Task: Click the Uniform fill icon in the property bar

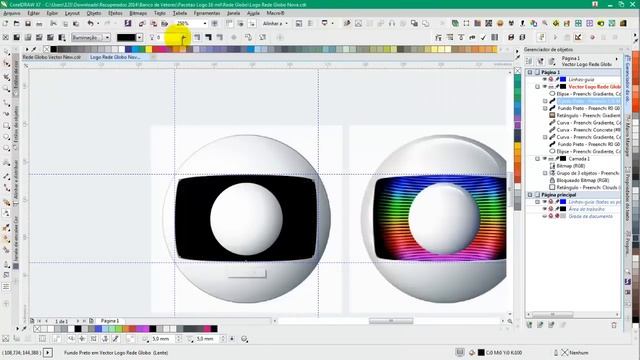Action: 16,38
